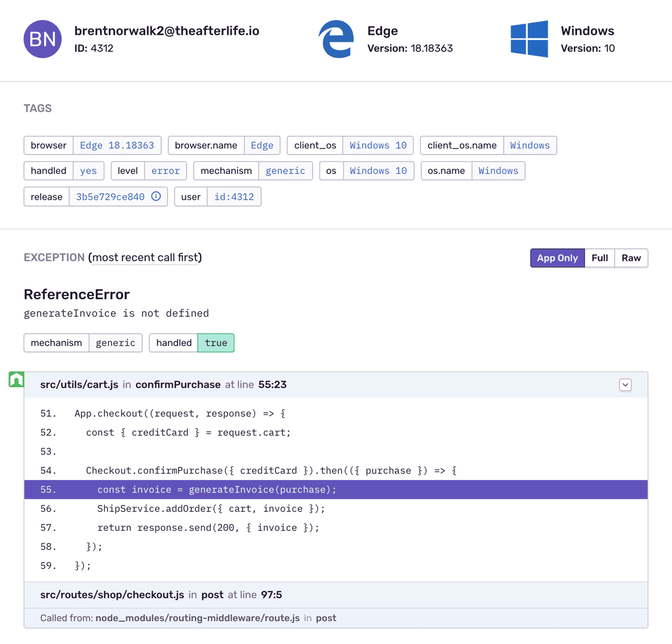Collapse the cart.js stack frame
The image size is (672, 644).
(x=625, y=385)
